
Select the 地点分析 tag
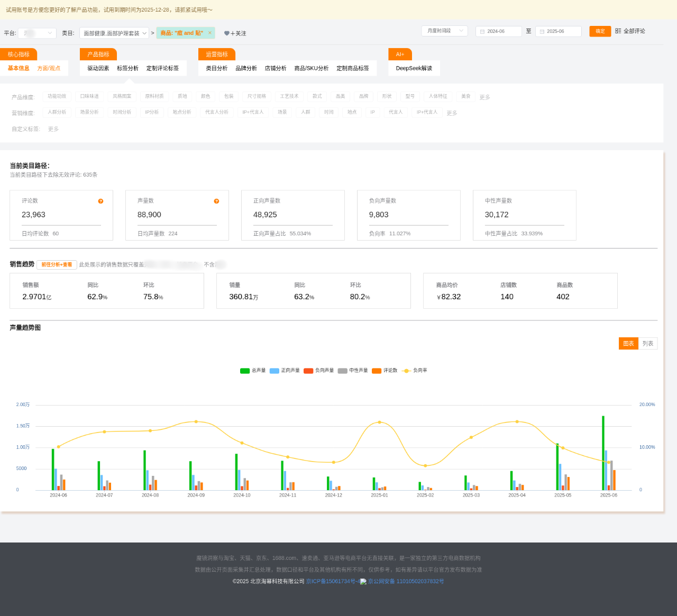tap(182, 112)
